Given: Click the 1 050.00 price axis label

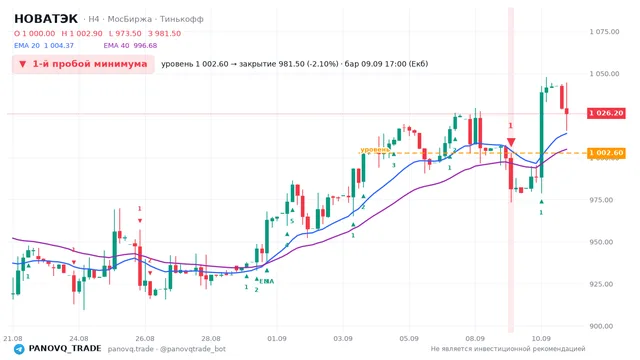Looking at the screenshot, I should [x=604, y=74].
